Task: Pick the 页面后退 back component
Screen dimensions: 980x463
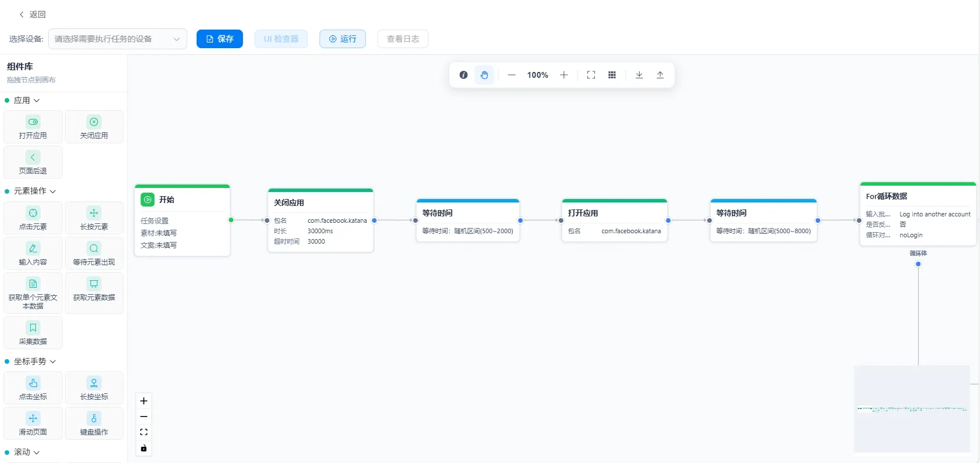Action: pos(33,162)
